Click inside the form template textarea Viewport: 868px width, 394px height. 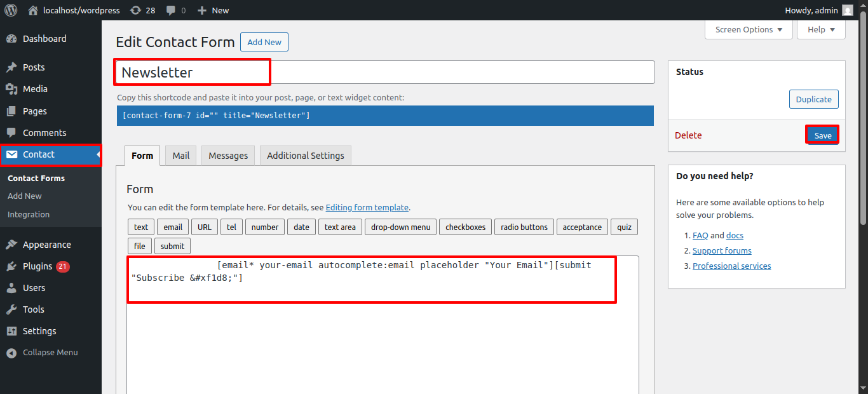pos(383,324)
